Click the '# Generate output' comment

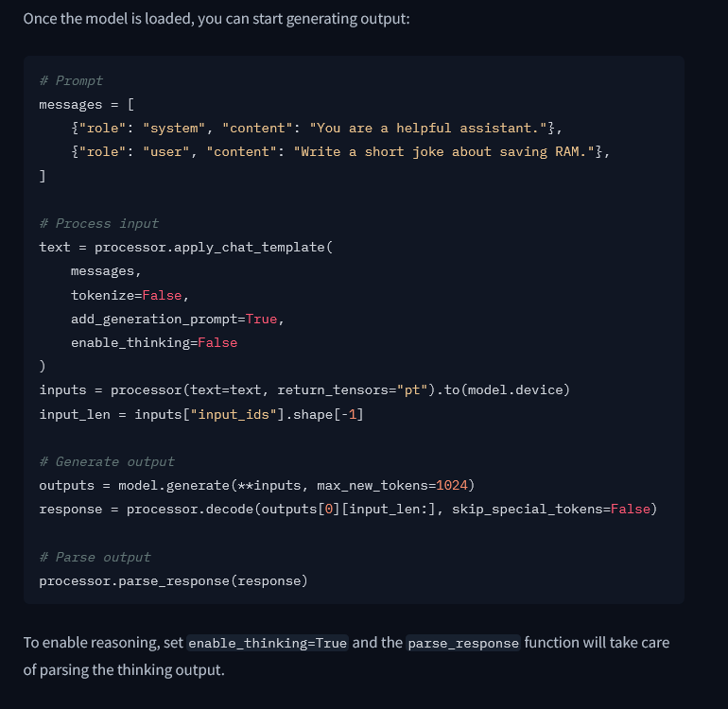pos(107,462)
